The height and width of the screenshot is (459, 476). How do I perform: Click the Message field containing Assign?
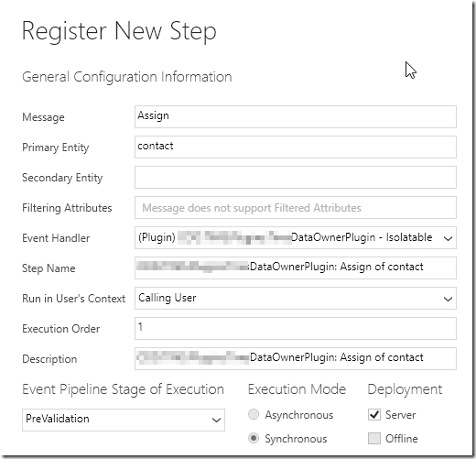(x=296, y=116)
